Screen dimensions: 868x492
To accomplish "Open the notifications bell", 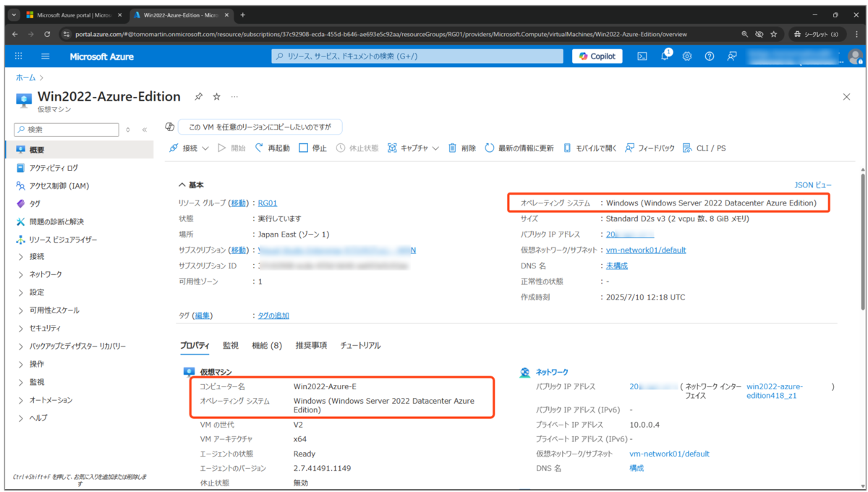I will tap(665, 56).
